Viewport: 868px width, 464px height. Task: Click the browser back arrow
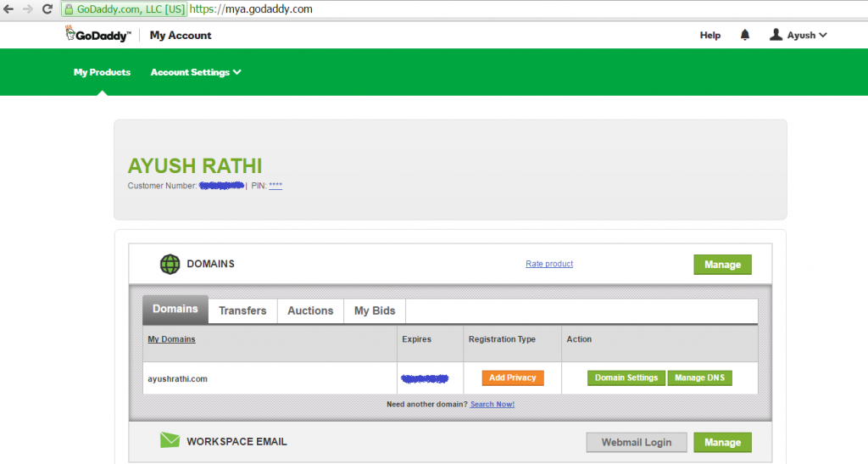[x=8, y=9]
